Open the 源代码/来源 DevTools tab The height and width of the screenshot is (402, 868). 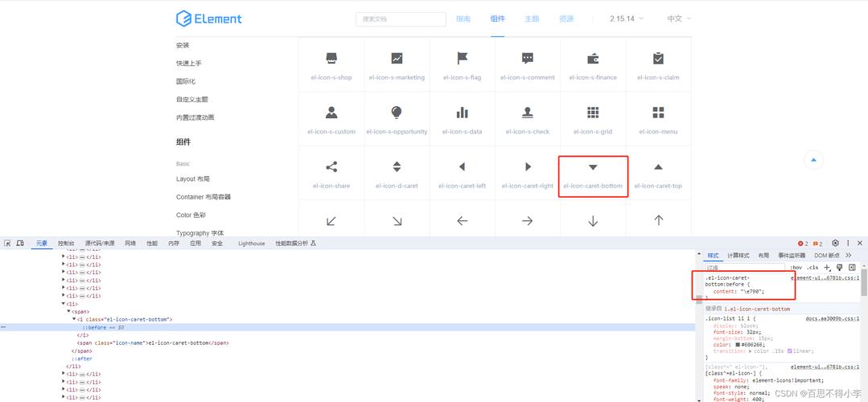[x=100, y=244]
